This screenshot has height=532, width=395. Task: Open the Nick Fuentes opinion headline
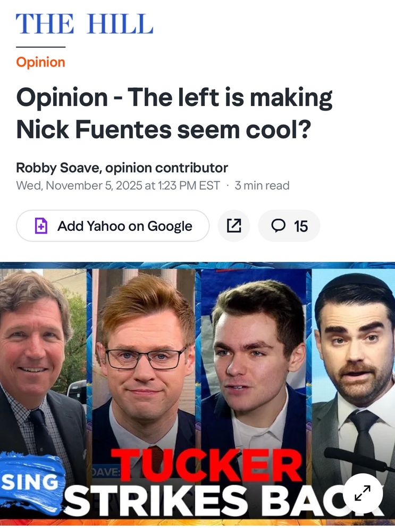pyautogui.click(x=174, y=113)
